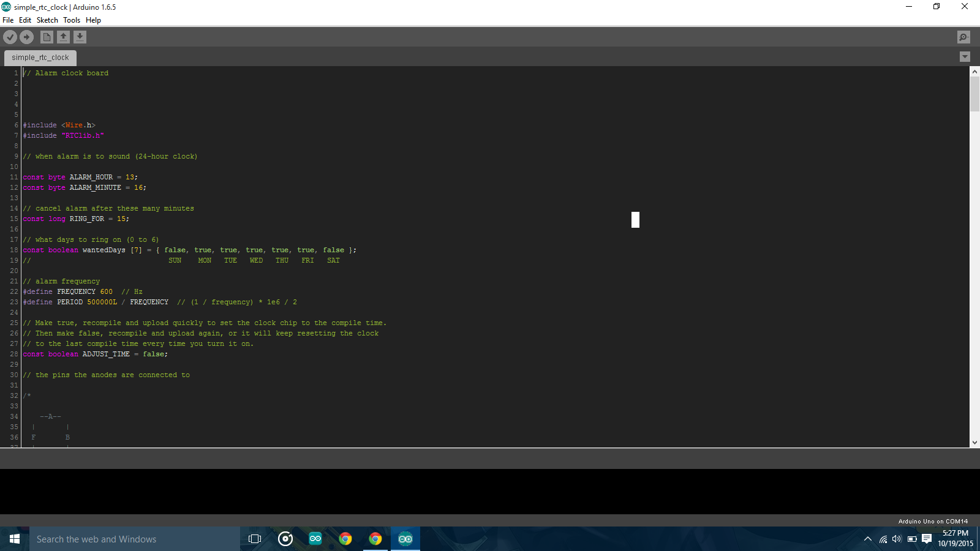Viewport: 980px width, 551px height.
Task: Click the editor scrollbar up arrow
Action: (x=974, y=72)
